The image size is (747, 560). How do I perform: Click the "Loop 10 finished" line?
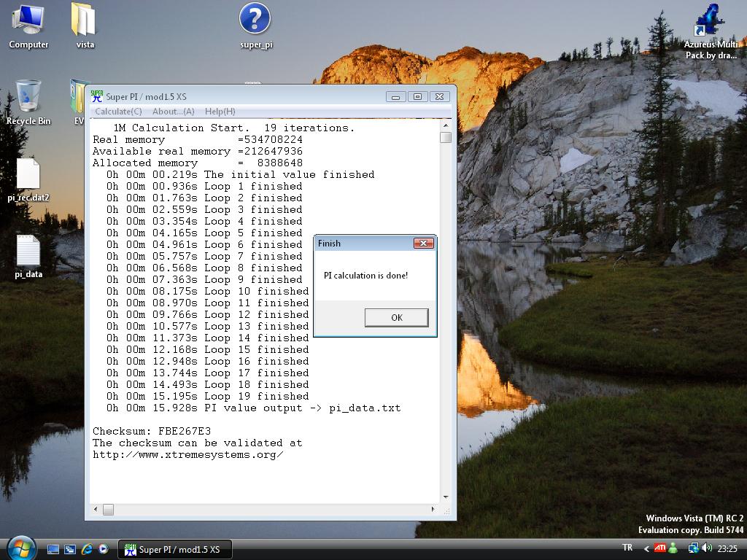pos(208,292)
